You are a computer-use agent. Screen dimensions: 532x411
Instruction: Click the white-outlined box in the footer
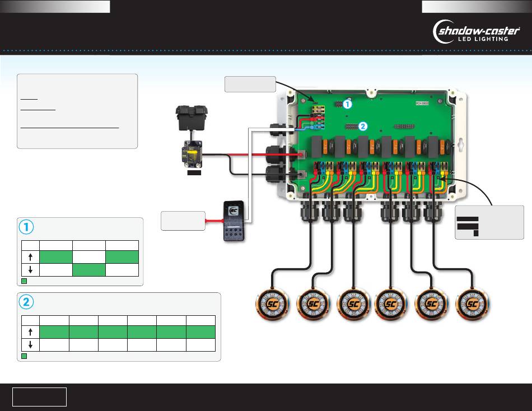39,397
